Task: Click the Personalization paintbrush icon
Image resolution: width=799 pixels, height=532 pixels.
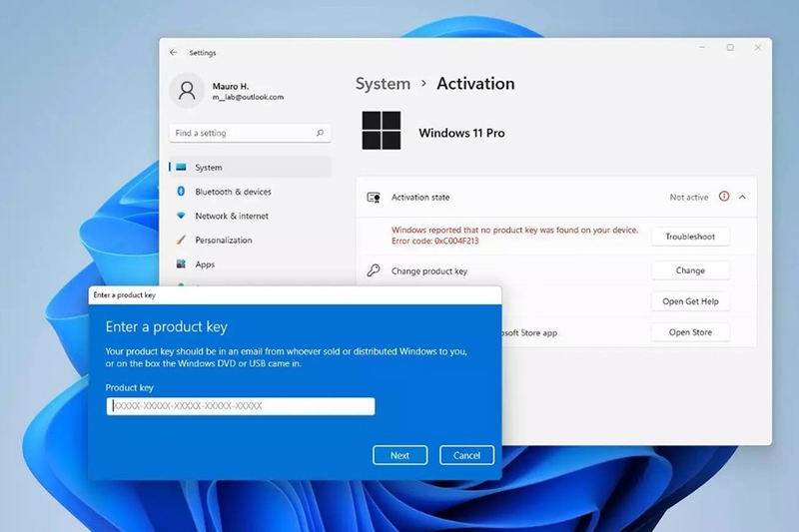Action: [181, 240]
